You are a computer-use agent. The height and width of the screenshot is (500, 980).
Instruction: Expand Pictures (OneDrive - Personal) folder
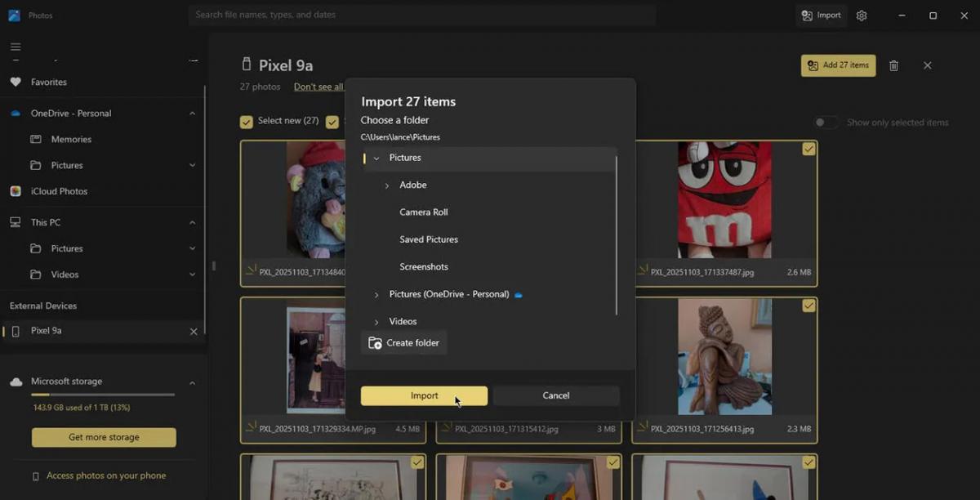coord(376,294)
